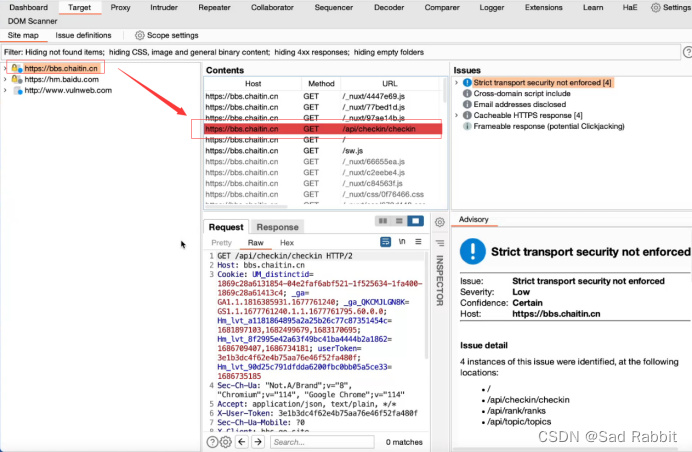Expand Cacheable HTTPS response issue group
692x452 pixels.
click(457, 115)
